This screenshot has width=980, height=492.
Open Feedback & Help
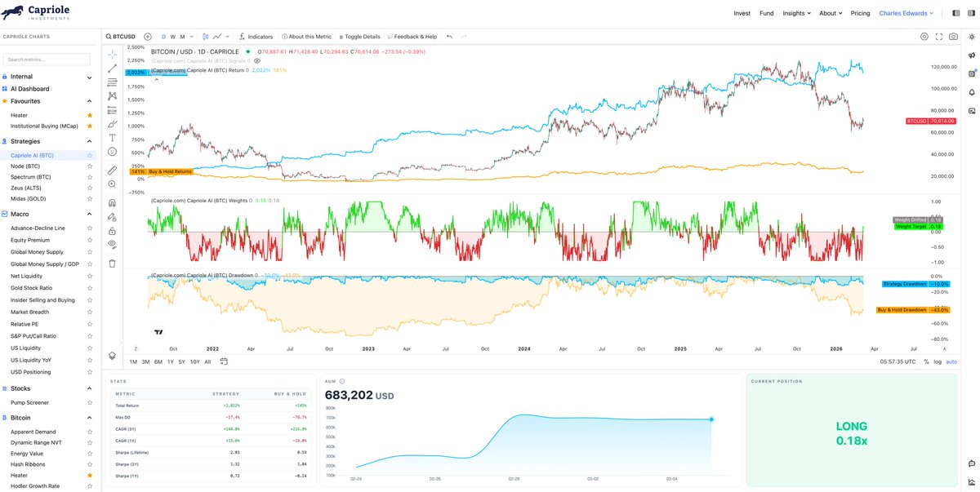click(412, 37)
